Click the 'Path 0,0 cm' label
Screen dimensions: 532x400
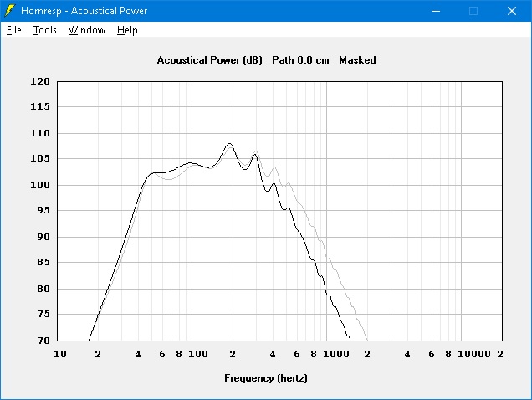point(300,60)
